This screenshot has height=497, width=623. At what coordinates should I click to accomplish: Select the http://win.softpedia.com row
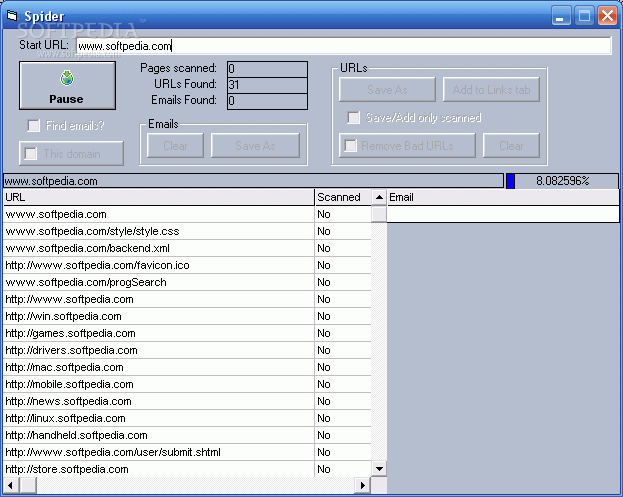(x=187, y=316)
